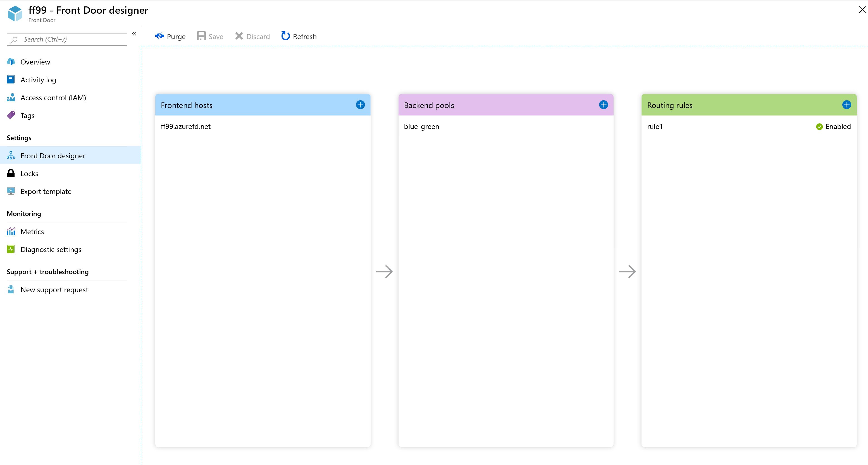The image size is (868, 465).
Task: Create a New support request
Action: pos(54,289)
